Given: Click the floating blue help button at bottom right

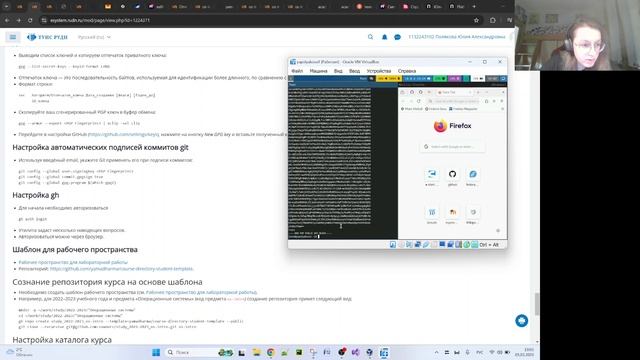Looking at the screenshot, I should tap(521, 321).
